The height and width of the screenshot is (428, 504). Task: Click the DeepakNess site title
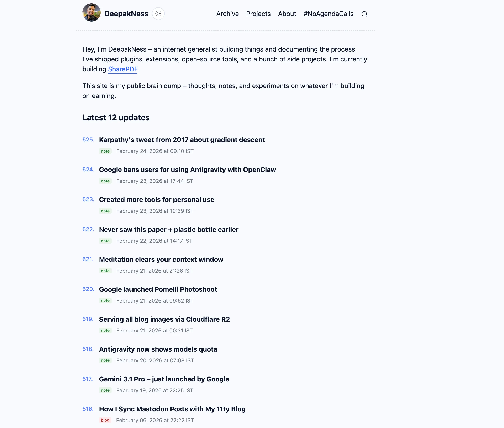coord(126,14)
